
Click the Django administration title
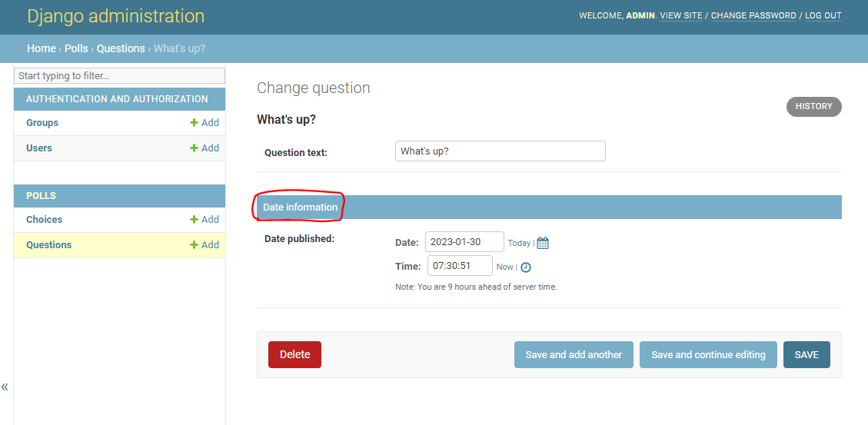115,16
